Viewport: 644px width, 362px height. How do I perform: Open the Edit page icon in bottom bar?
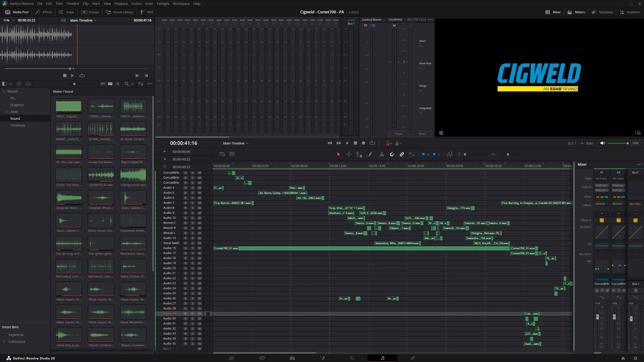click(292, 358)
